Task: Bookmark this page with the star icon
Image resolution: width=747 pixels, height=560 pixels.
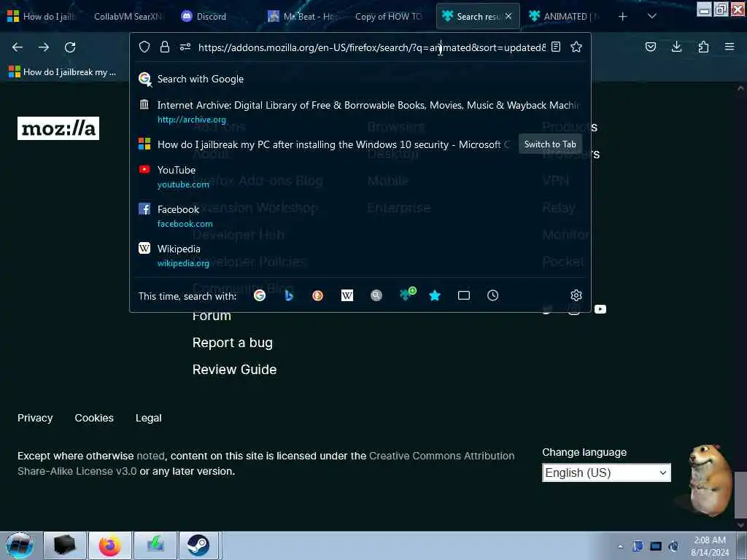Action: click(x=576, y=47)
